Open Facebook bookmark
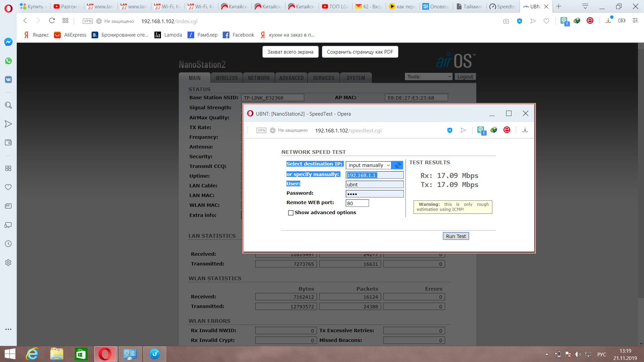 click(239, 35)
